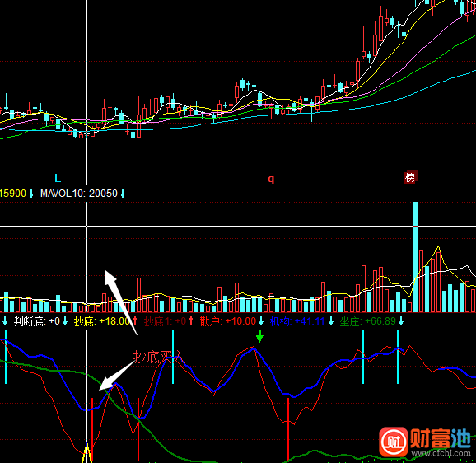This screenshot has height=463, width=476.
Task: Click the www.cfchi.com website link
Action: point(441,454)
